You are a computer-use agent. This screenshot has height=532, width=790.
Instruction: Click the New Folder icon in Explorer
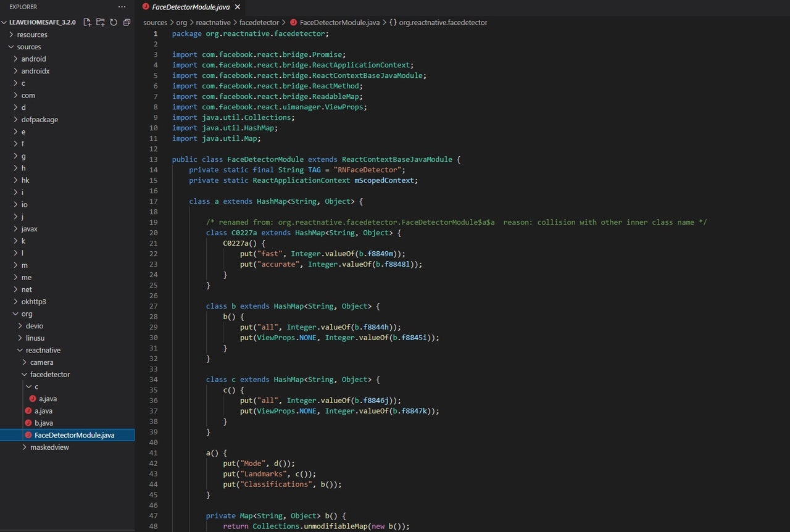click(101, 22)
